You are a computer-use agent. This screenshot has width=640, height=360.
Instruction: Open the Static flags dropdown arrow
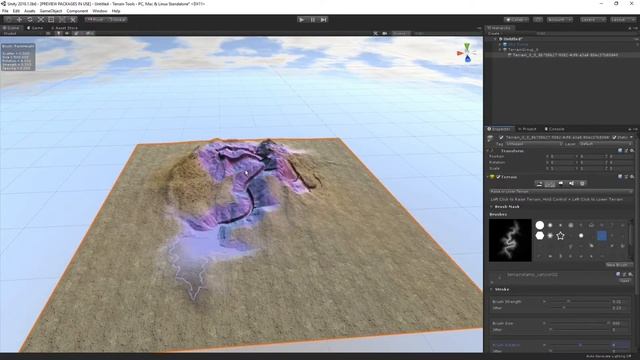tap(631, 138)
